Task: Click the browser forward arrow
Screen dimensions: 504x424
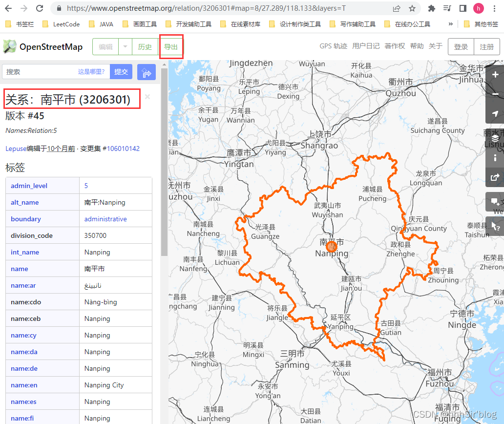Action: coord(24,8)
